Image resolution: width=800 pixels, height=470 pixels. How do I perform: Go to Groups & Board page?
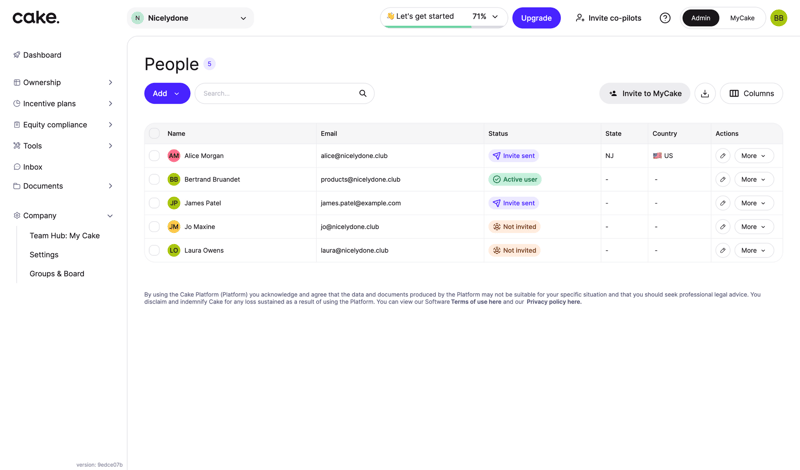point(57,274)
